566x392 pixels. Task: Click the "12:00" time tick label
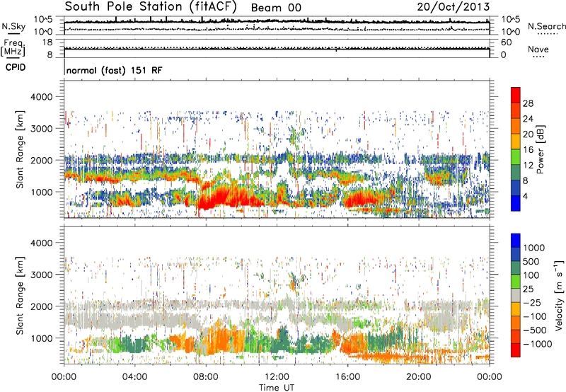[x=277, y=377]
